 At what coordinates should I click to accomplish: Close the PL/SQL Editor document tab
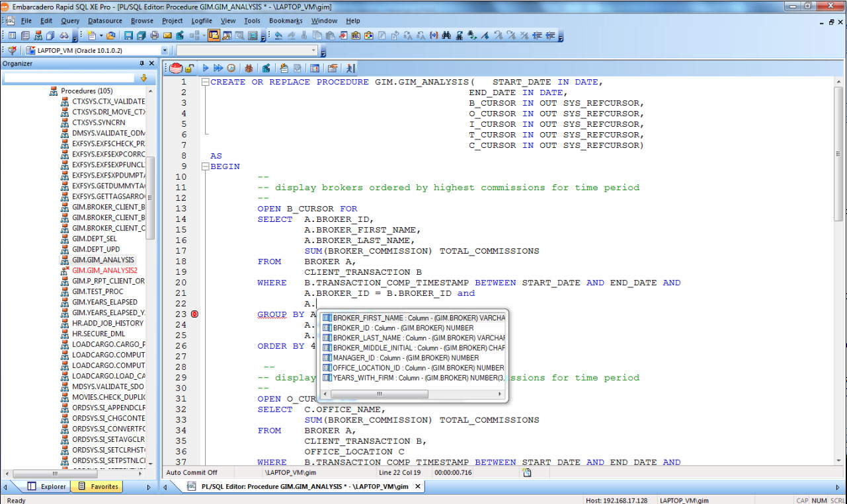tap(418, 487)
